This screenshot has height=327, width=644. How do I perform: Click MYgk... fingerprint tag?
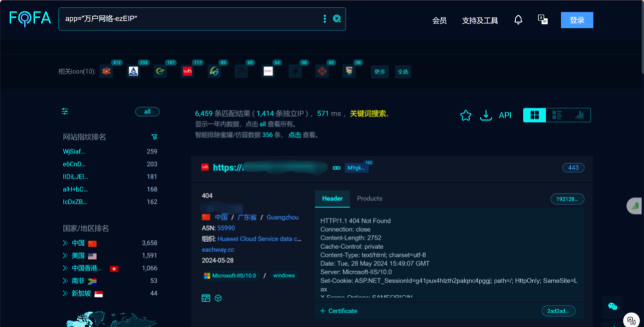[356, 168]
